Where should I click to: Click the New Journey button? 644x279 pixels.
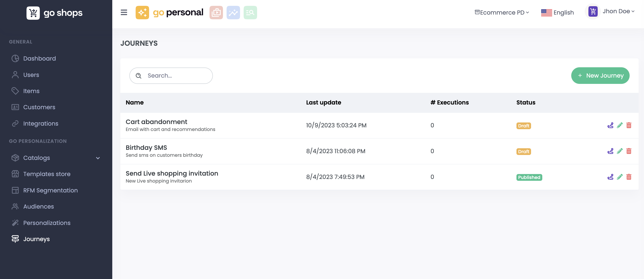click(x=600, y=75)
